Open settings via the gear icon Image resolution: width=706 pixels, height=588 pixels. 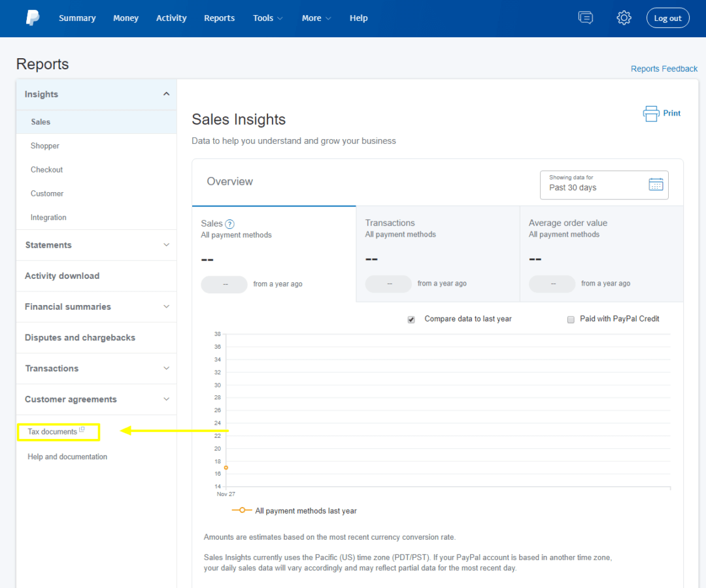point(624,18)
